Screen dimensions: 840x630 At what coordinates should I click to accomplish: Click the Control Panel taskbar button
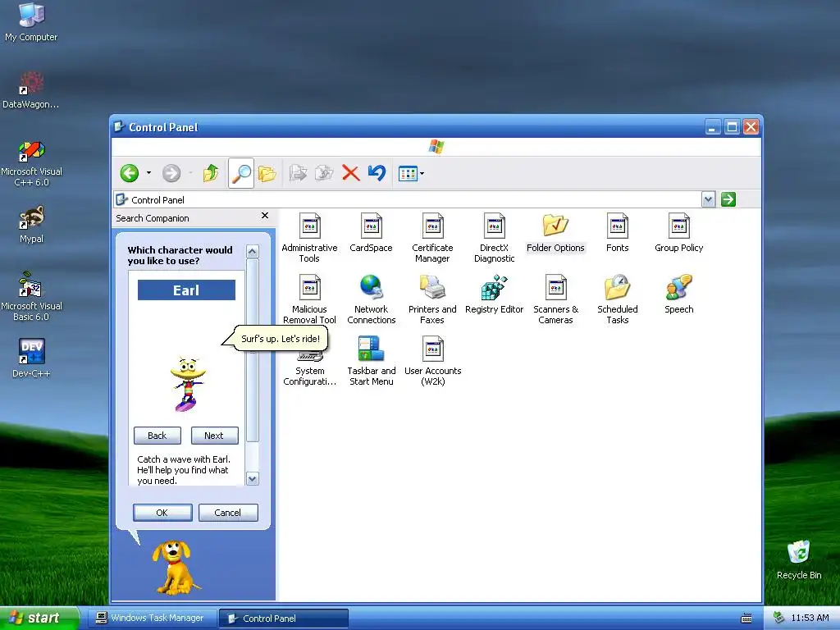click(284, 619)
